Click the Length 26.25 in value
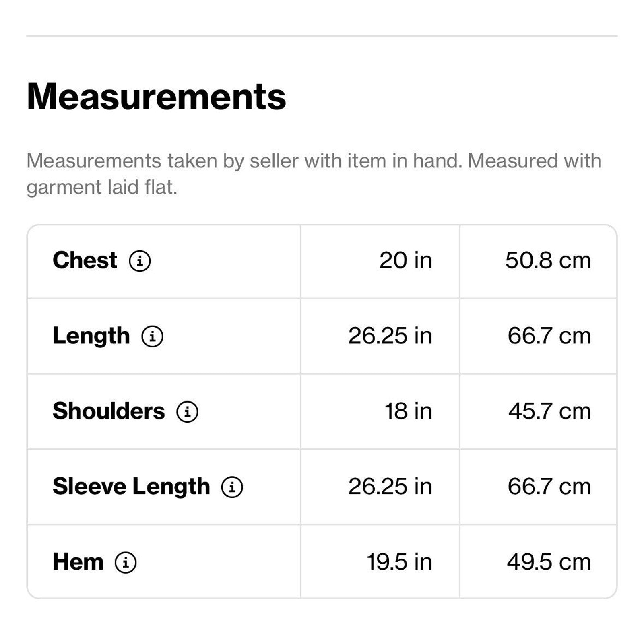Viewport: 644px width, 644px height. [390, 336]
